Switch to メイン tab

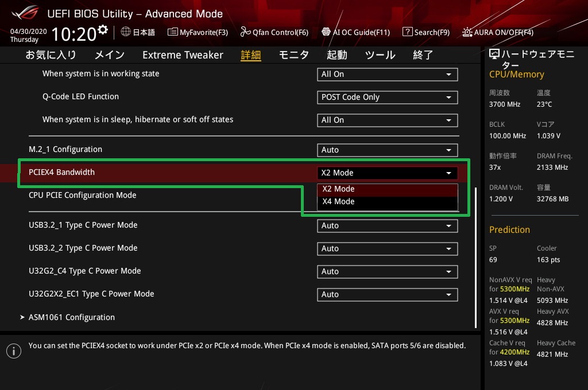pyautogui.click(x=109, y=55)
